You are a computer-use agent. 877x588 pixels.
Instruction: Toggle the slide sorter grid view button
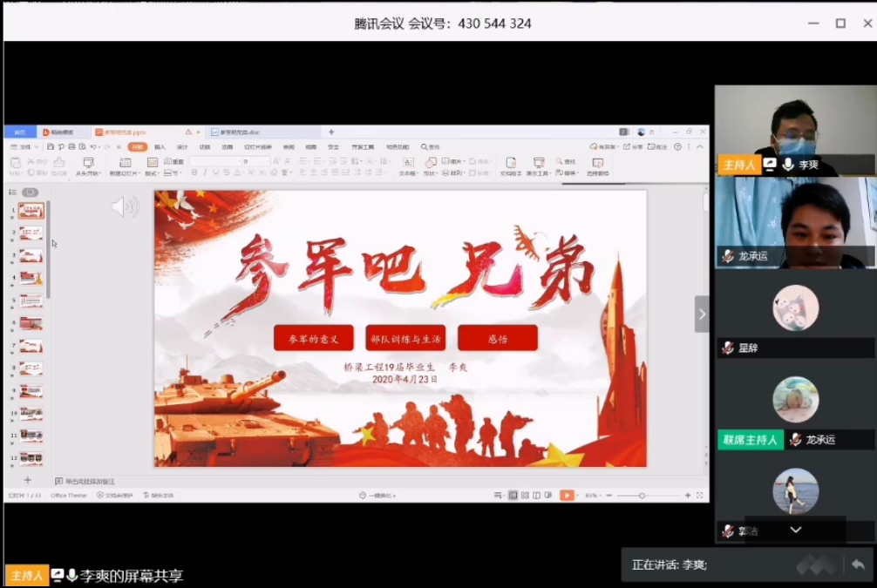coord(524,495)
